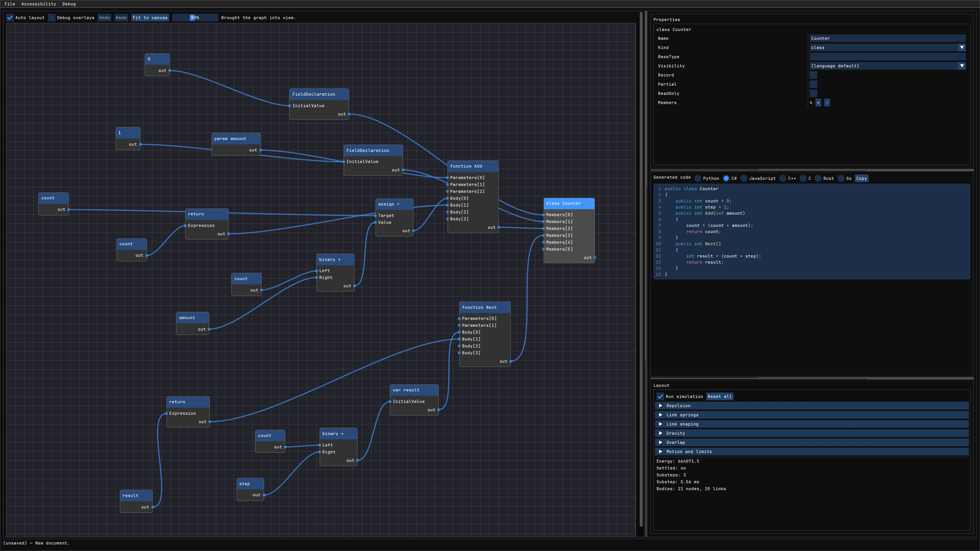
Task: Click the Reset all button
Action: point(720,396)
